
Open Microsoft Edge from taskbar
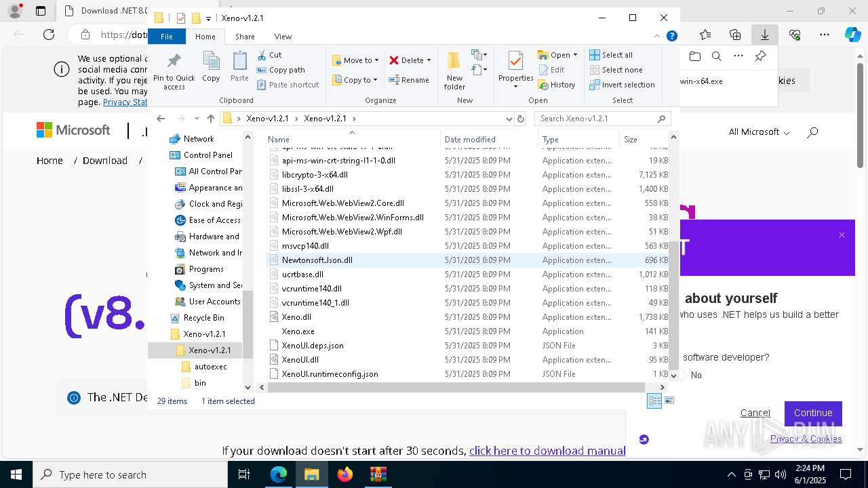279,474
